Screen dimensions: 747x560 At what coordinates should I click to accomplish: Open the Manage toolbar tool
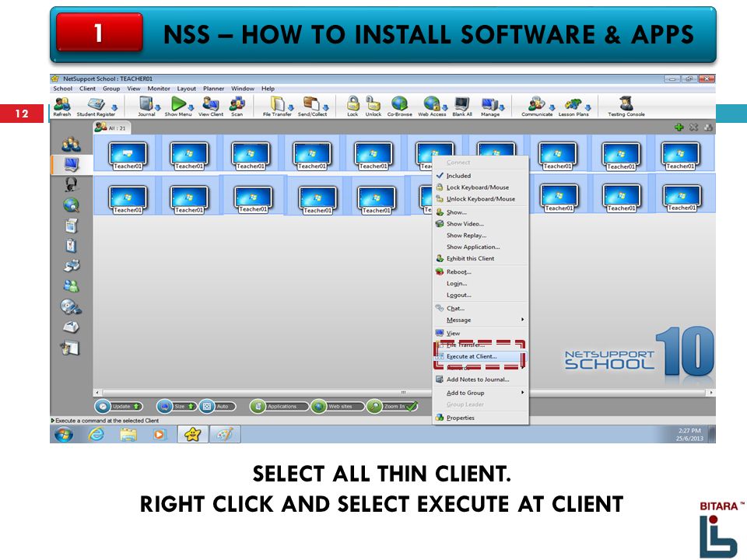pos(490,106)
